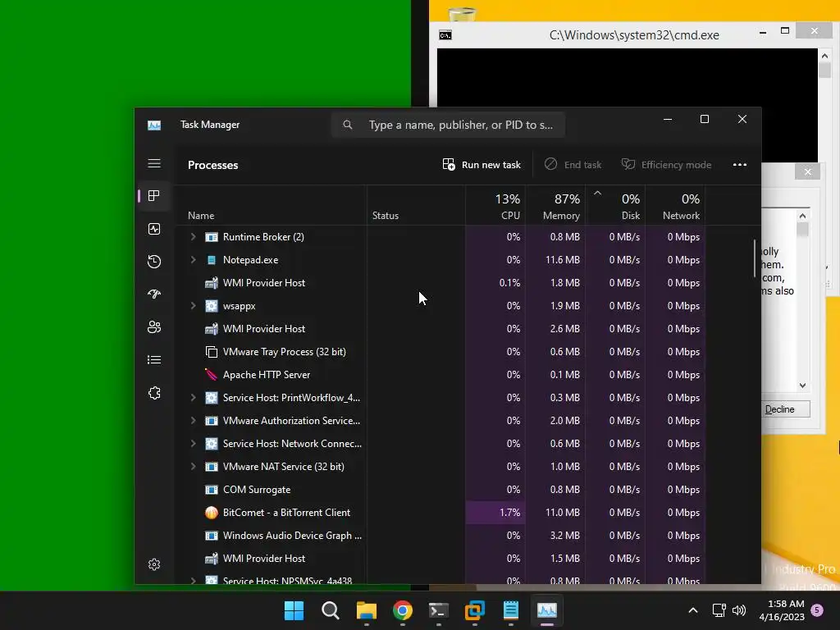Switch to VMware Workstation icon on taskbar
Screen dimensions: 840x630
point(475,610)
